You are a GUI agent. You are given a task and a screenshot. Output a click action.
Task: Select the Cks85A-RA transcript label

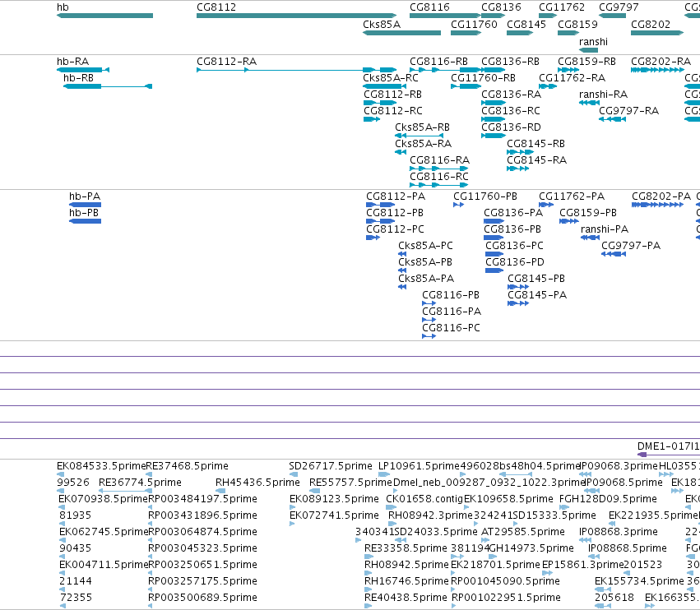click(x=424, y=144)
